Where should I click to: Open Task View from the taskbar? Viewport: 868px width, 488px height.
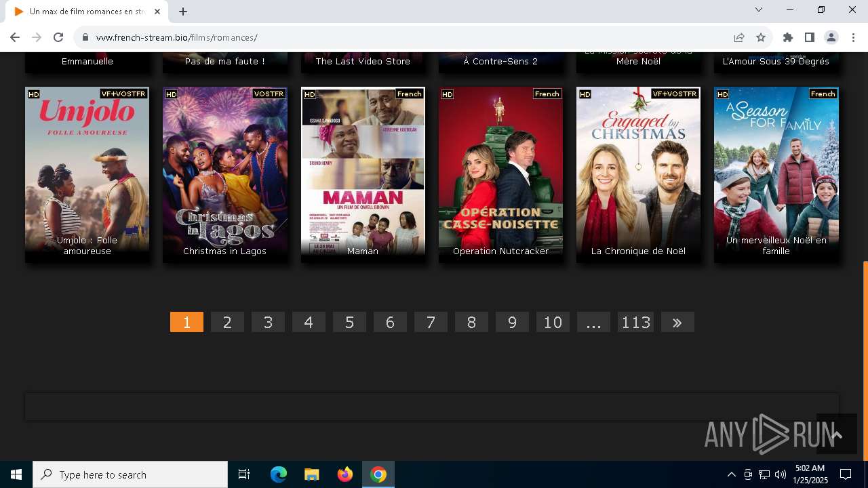point(244,474)
